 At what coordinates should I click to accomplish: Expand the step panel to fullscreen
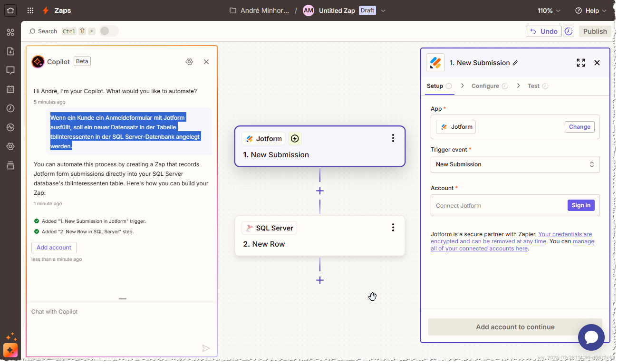[x=580, y=63]
